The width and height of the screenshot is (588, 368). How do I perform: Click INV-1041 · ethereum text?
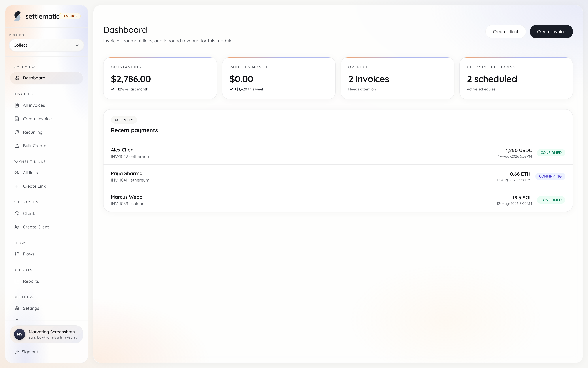(x=130, y=180)
